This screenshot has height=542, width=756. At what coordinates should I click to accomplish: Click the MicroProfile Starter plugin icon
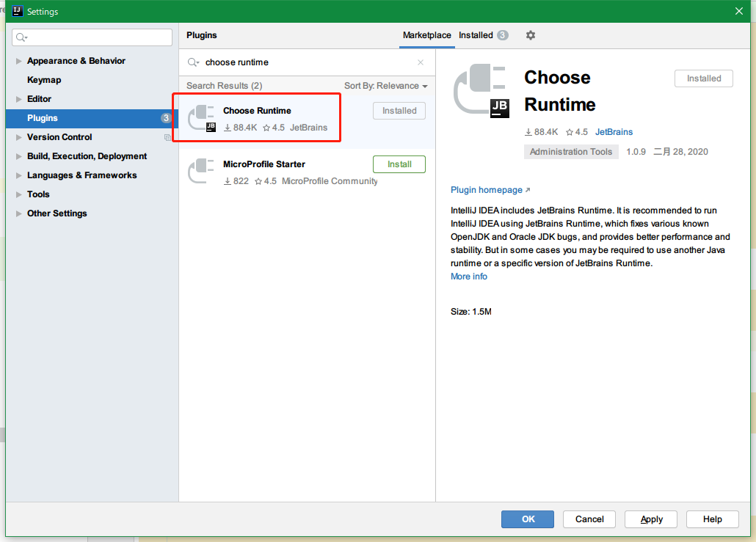click(x=201, y=172)
